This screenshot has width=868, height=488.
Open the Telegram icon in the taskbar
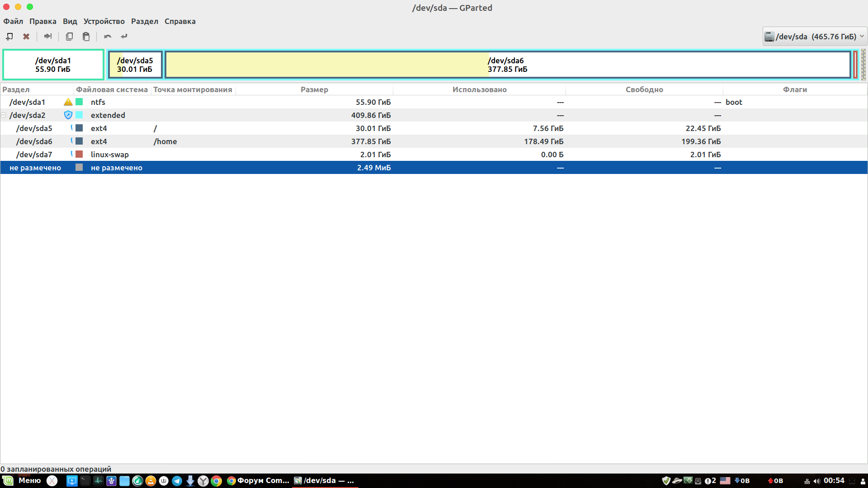click(x=177, y=481)
